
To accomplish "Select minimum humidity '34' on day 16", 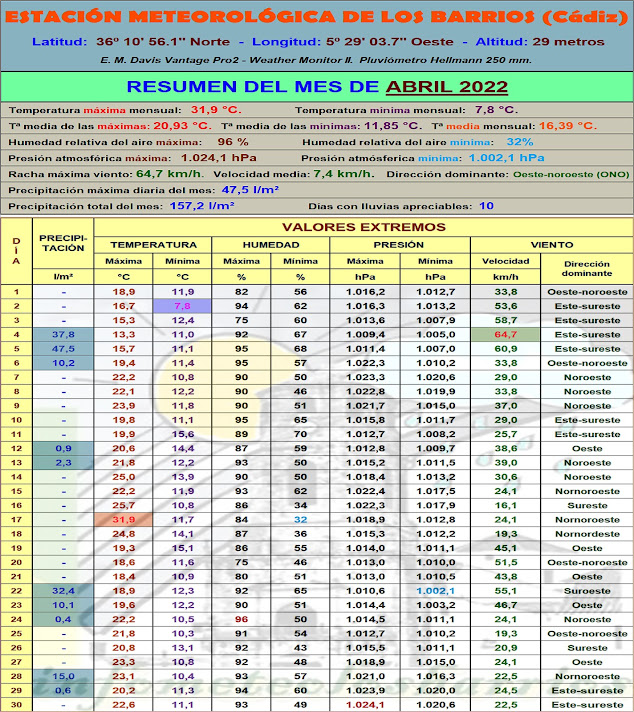I will pyautogui.click(x=300, y=505).
